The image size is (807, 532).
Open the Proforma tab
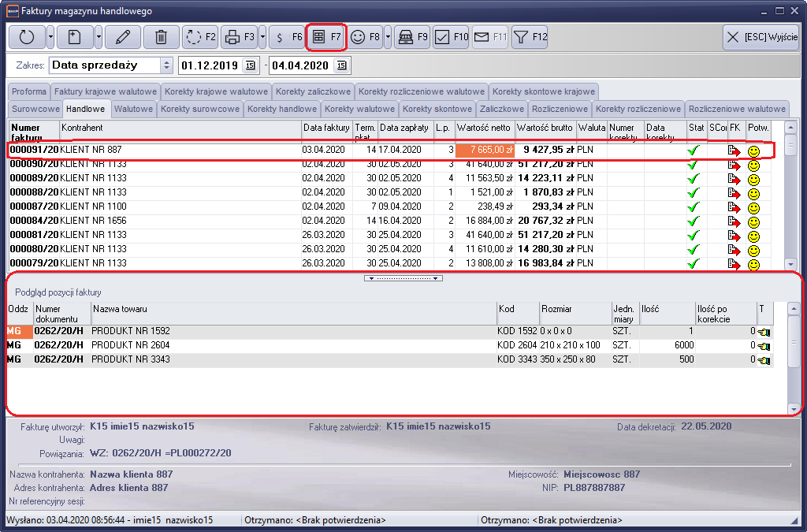pyautogui.click(x=28, y=91)
